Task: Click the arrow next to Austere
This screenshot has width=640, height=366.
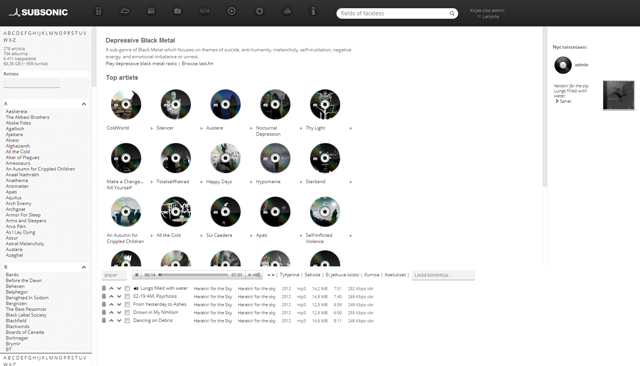Action: (251, 128)
